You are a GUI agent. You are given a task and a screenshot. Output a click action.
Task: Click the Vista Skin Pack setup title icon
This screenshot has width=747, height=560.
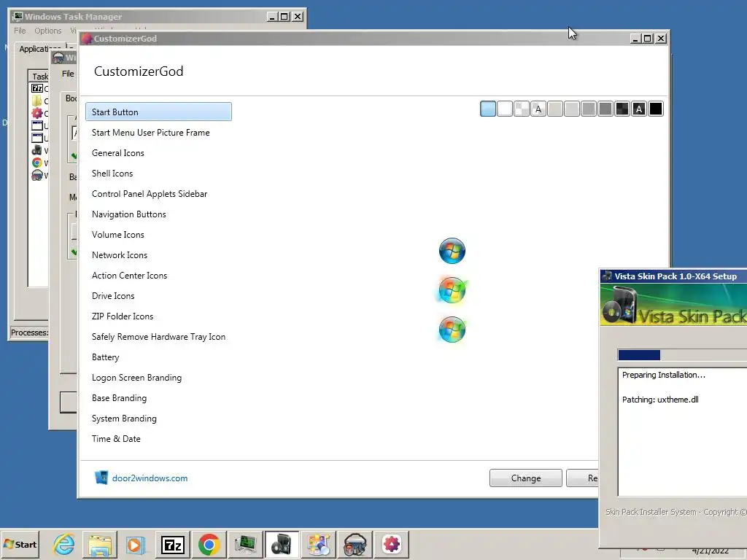pos(607,276)
